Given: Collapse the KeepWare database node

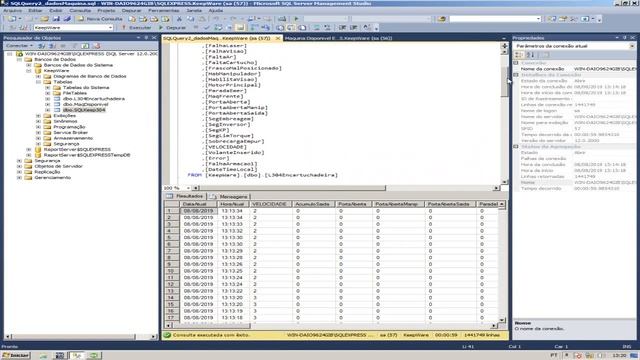Looking at the screenshot, I should pos(29,71).
